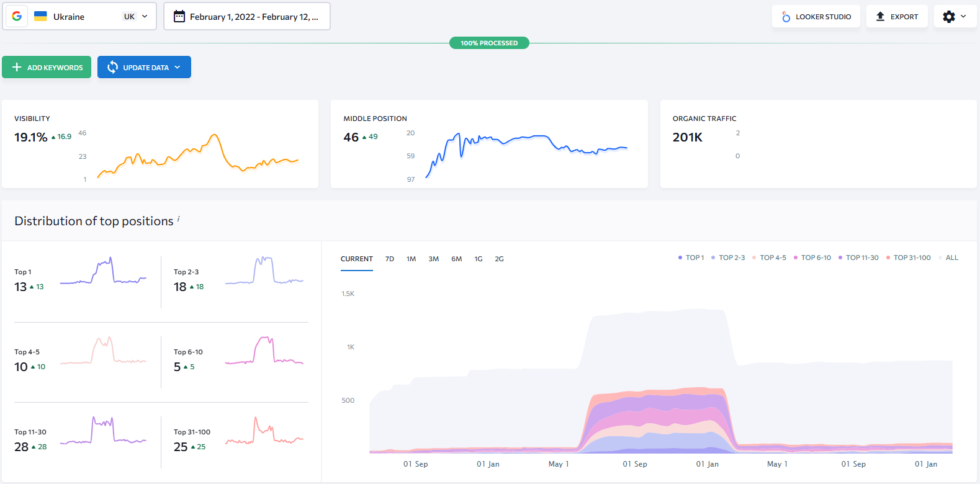Image resolution: width=980 pixels, height=484 pixels.
Task: Click the info icon beside Distribution heading
Action: 179,218
